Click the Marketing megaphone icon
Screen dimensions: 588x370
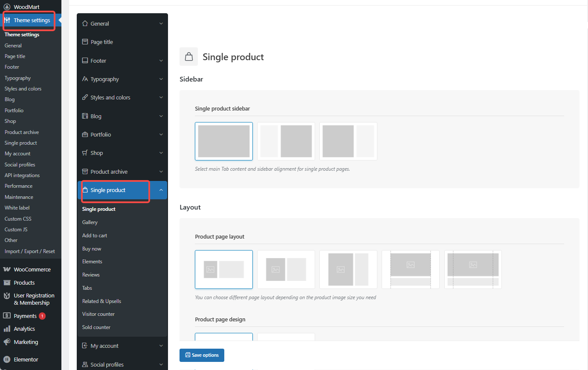pyautogui.click(x=6, y=341)
